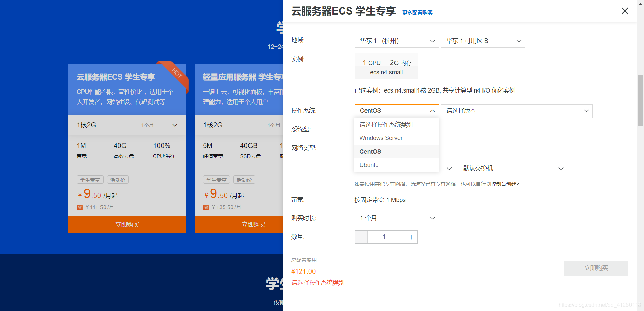Viewport: 644px width, 311px height.
Task: Click the 学生专享 tag on the 轻量应用服务器 card
Action: [x=216, y=180]
